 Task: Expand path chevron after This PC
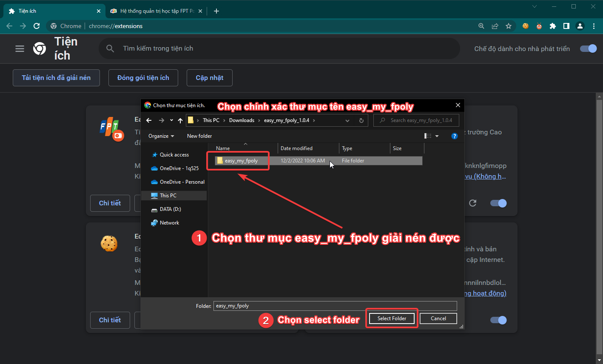(x=224, y=120)
